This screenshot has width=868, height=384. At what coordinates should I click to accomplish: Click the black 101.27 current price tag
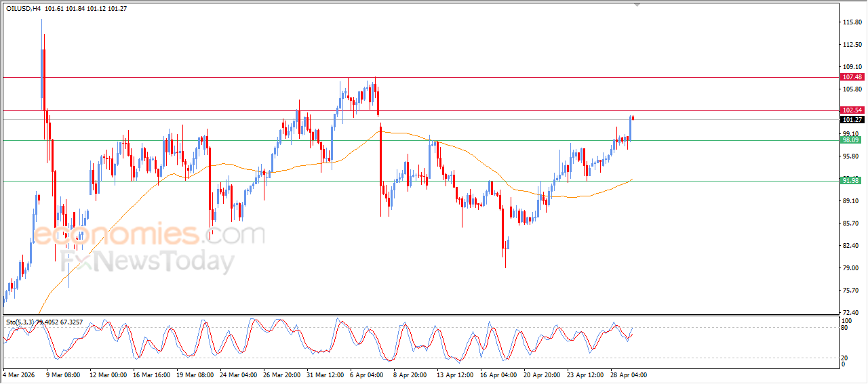tap(852, 119)
